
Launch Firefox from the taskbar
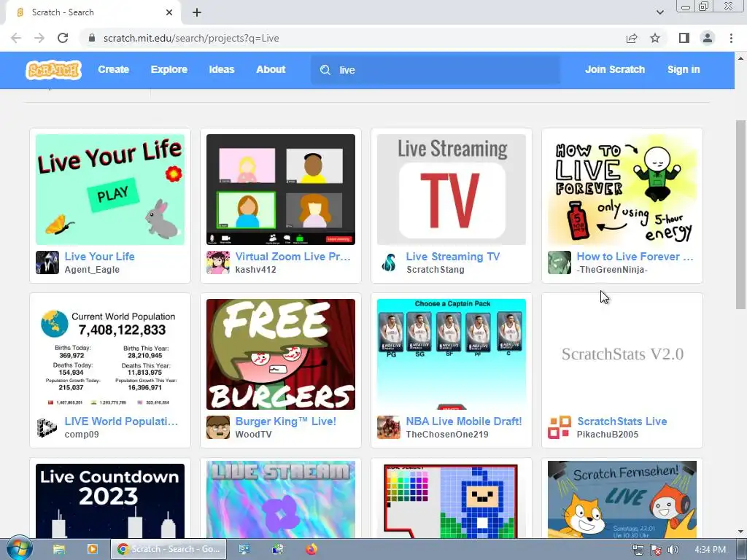coord(311,550)
